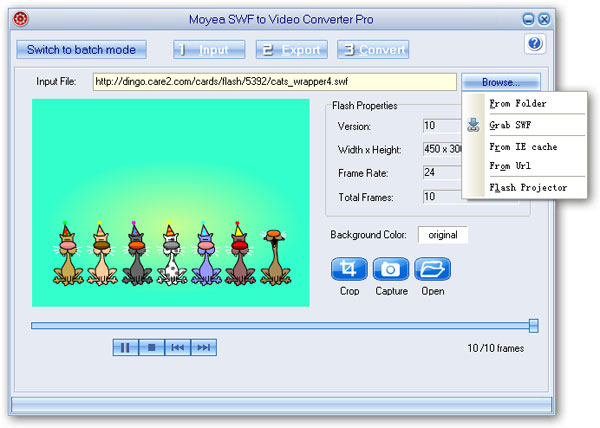
Task: Stop the SWF playback
Action: click(152, 347)
